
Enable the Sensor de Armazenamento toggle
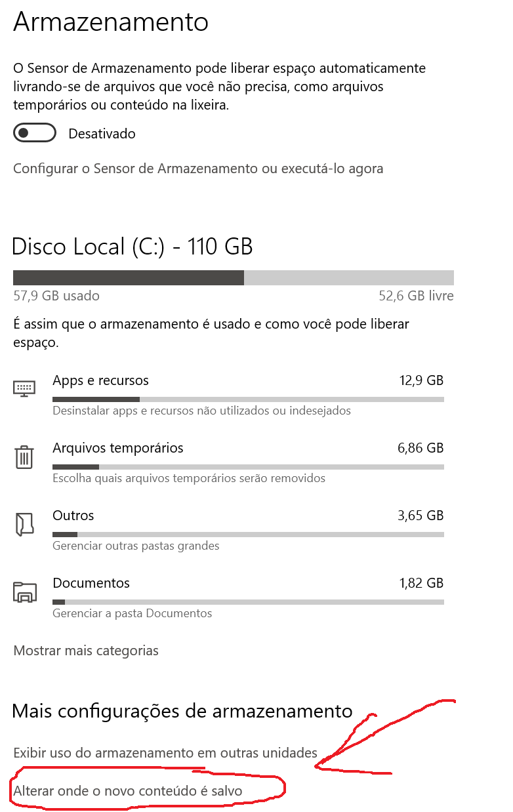click(x=34, y=134)
